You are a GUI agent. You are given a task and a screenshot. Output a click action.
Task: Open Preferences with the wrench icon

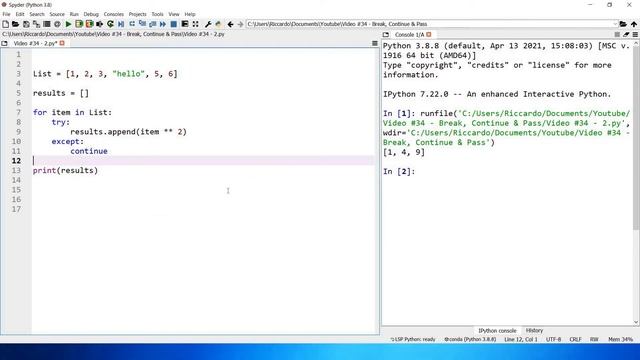(x=208, y=24)
